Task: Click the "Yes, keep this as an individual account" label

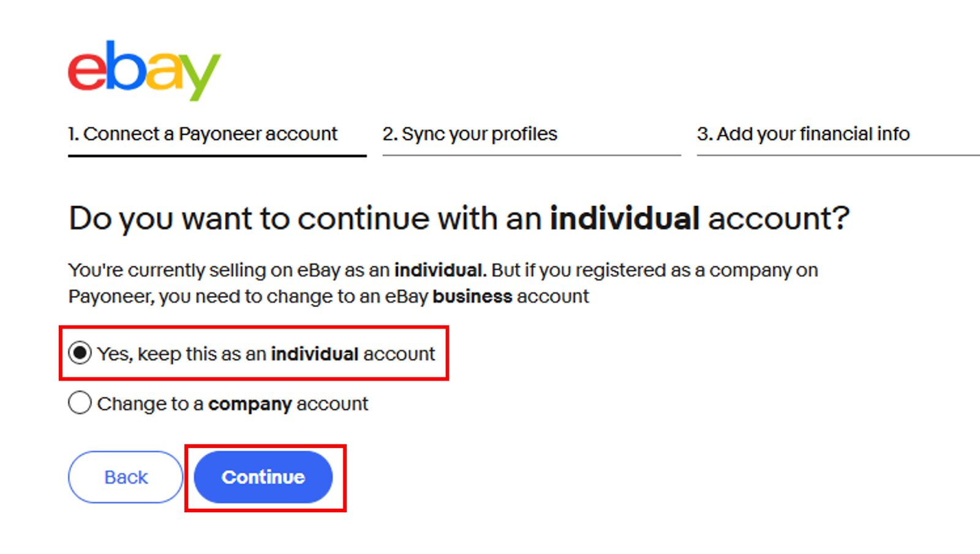Action: click(266, 354)
